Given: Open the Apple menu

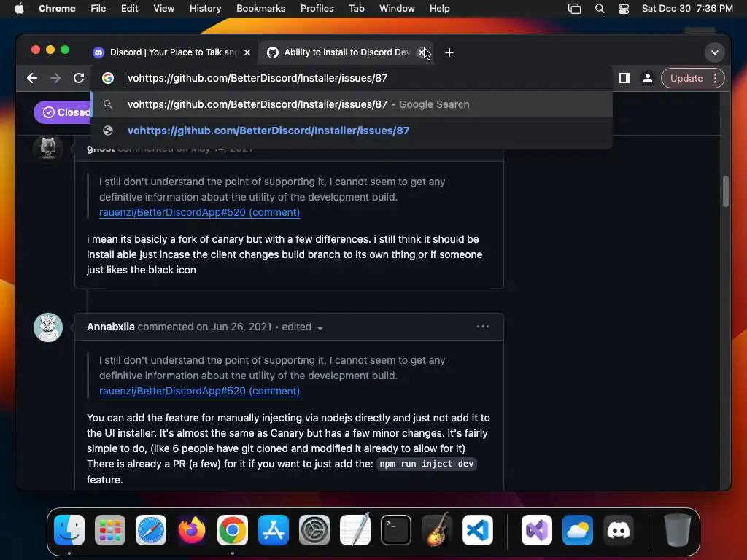Looking at the screenshot, I should click(x=19, y=9).
